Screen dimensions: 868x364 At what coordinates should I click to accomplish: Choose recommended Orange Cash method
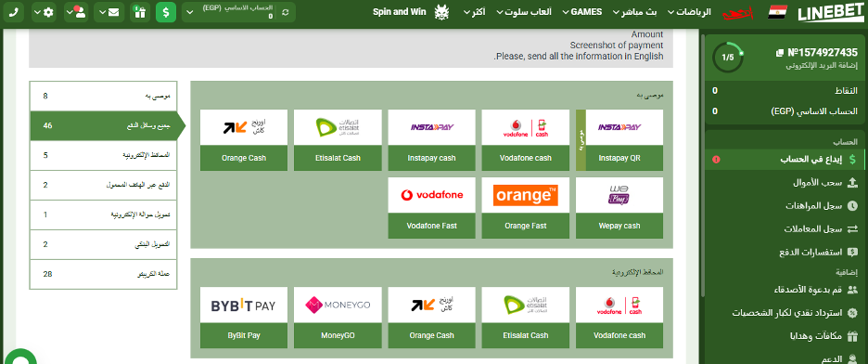(244, 139)
